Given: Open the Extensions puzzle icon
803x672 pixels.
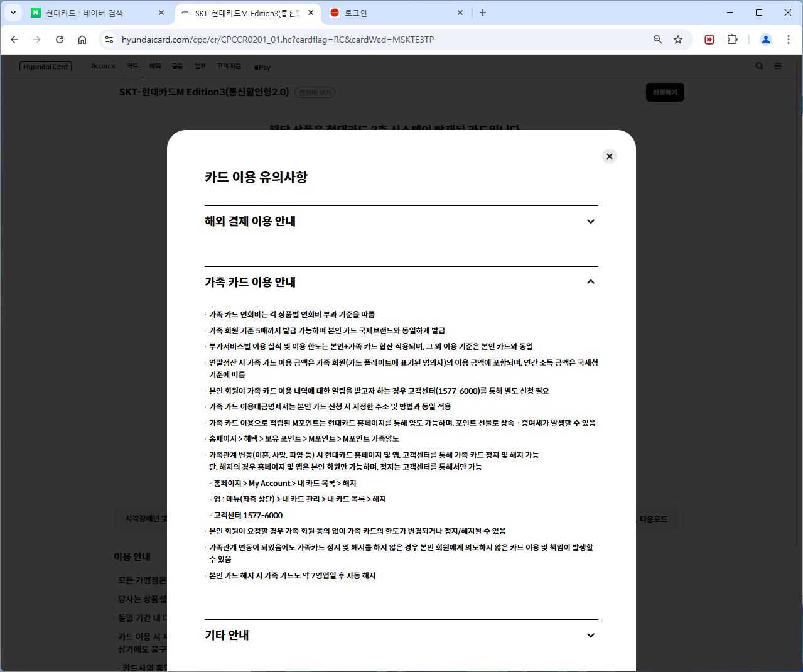Looking at the screenshot, I should [x=732, y=40].
